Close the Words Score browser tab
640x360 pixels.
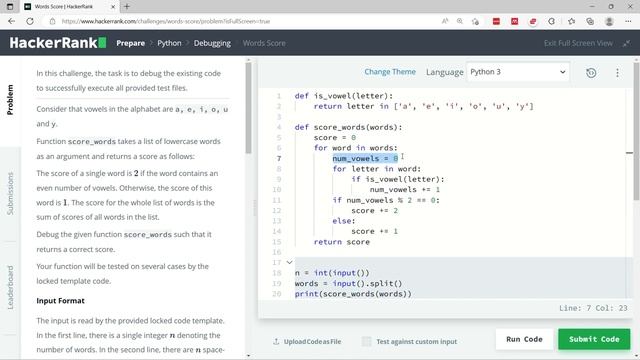point(113,7)
